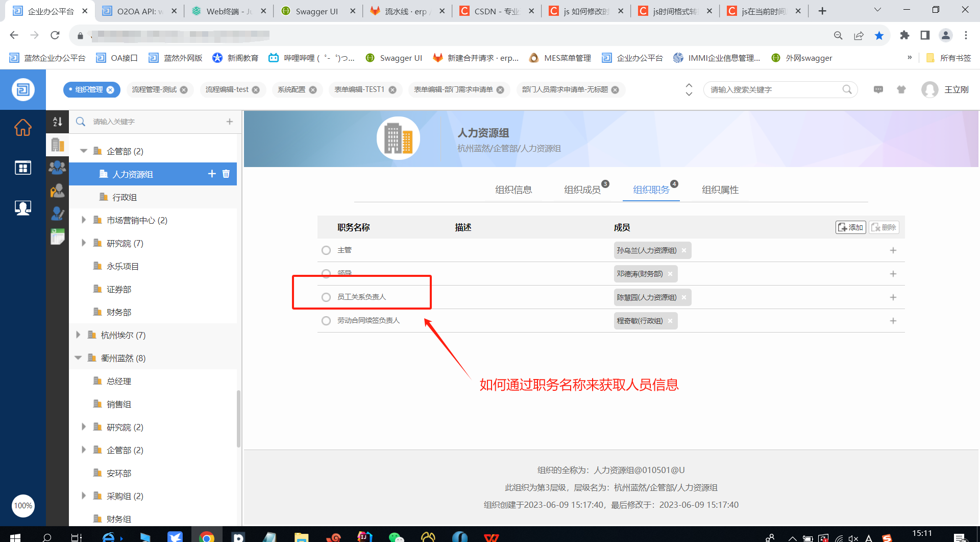
Task: Expand the 杭州埃尔 (7) tree node
Action: (x=78, y=335)
